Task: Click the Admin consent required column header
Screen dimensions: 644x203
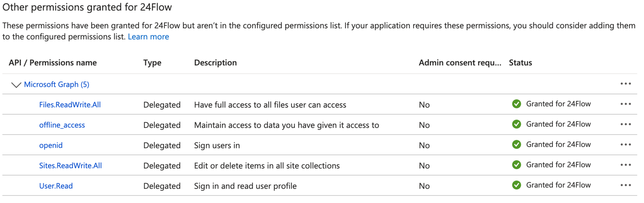Action: point(460,62)
